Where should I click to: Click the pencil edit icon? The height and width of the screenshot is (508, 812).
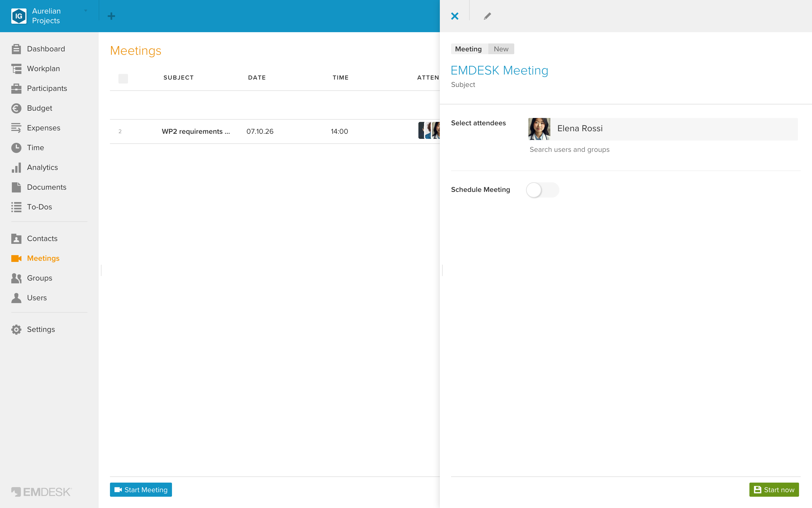click(x=487, y=16)
